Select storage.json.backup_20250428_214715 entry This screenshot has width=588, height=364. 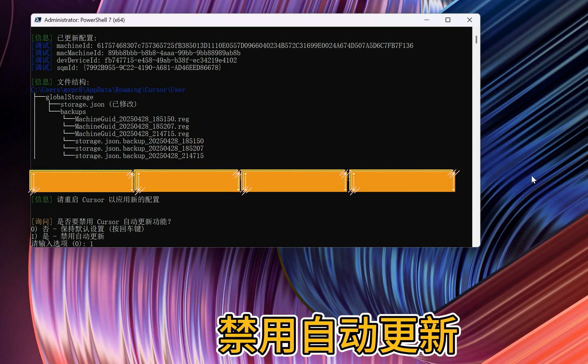point(139,156)
